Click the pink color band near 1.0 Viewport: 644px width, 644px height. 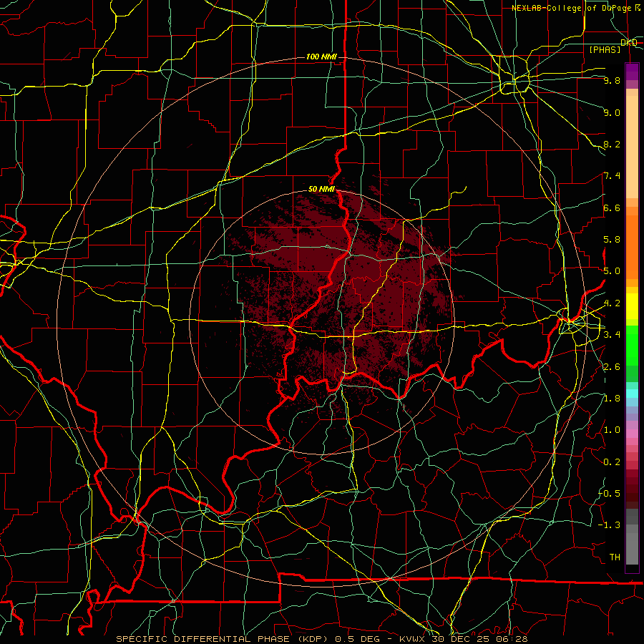point(632,433)
